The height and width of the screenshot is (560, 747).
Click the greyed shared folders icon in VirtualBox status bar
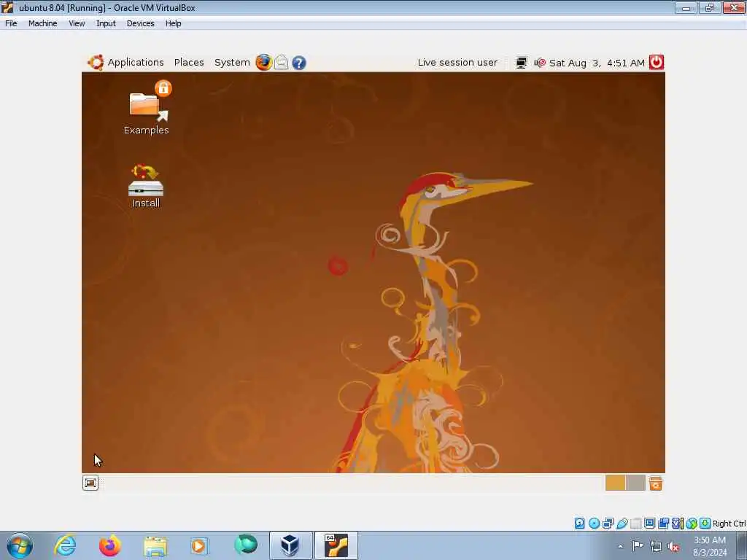(x=636, y=524)
